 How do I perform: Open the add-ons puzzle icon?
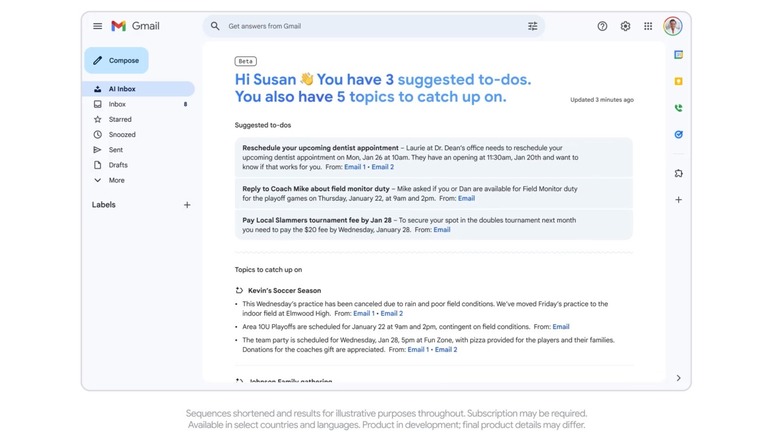tap(679, 173)
